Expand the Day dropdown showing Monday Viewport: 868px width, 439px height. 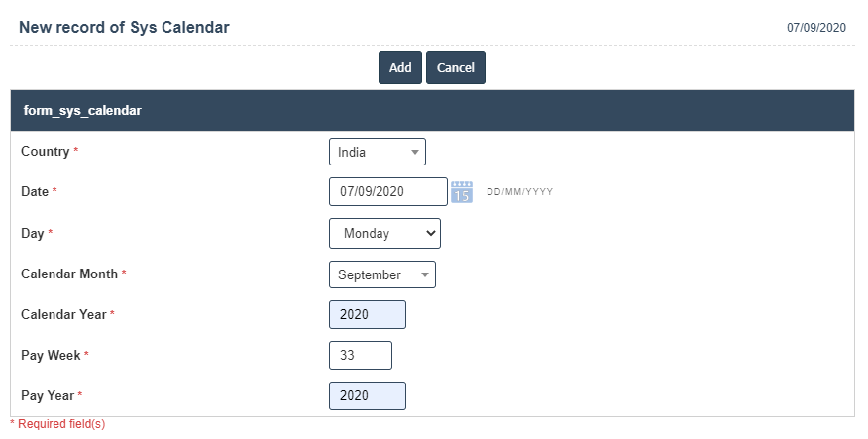(384, 234)
